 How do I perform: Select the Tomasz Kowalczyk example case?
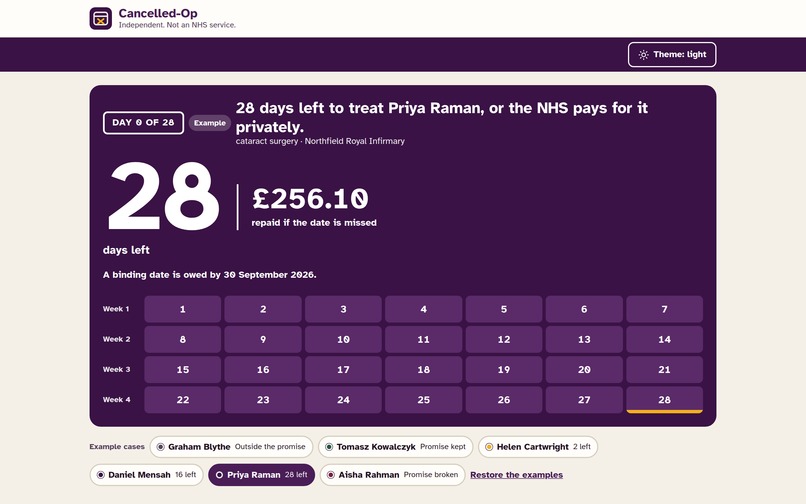coord(396,447)
